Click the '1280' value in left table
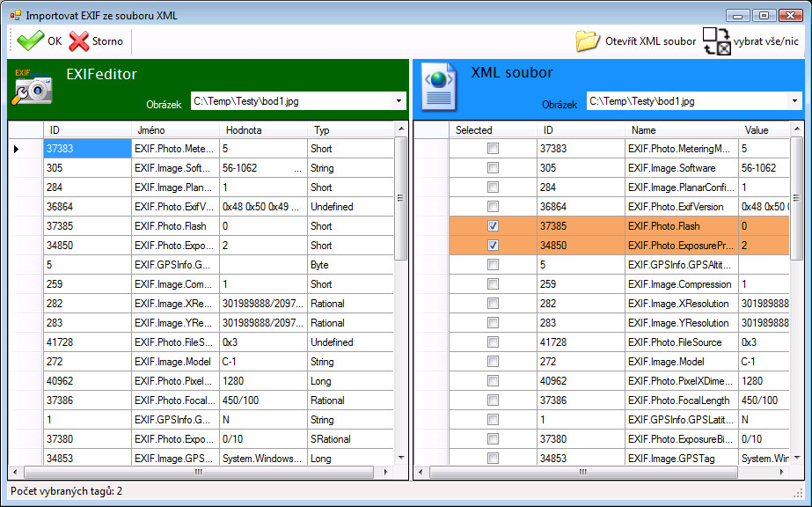The height and width of the screenshot is (507, 812). click(x=264, y=381)
